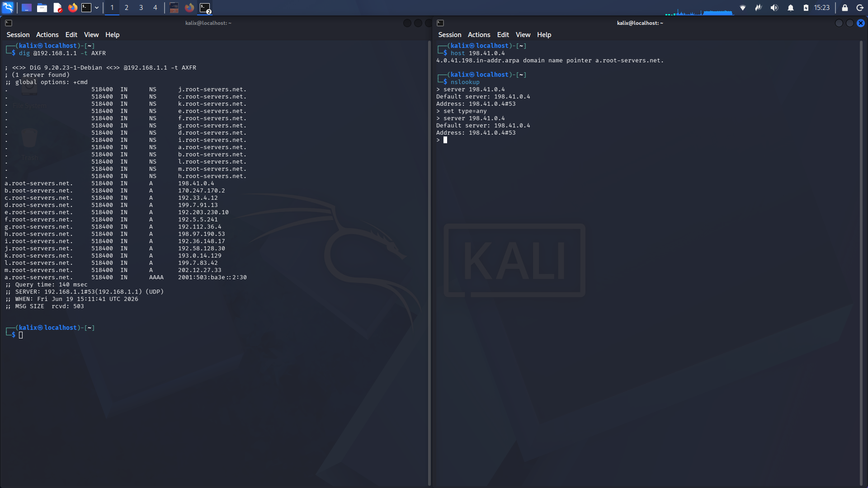Screen dimensions: 868x488
Task: Expand the terminal launcher dropdown arrow
Action: click(97, 8)
